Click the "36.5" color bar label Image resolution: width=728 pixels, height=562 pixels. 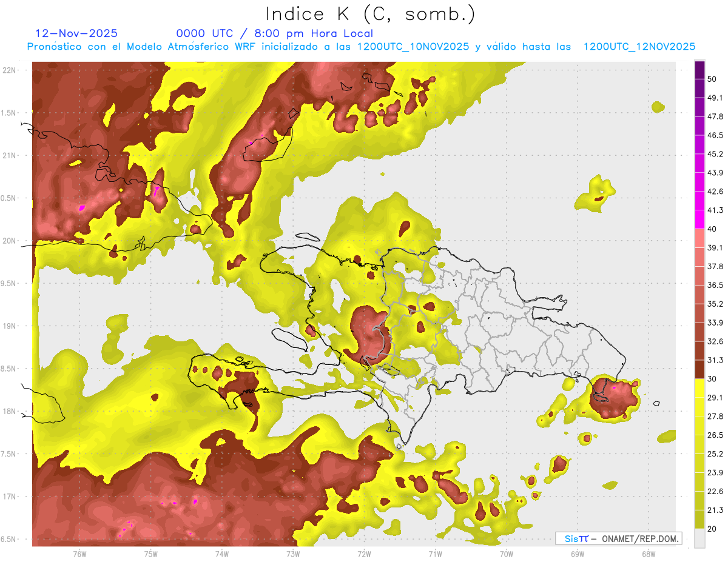[x=715, y=286]
